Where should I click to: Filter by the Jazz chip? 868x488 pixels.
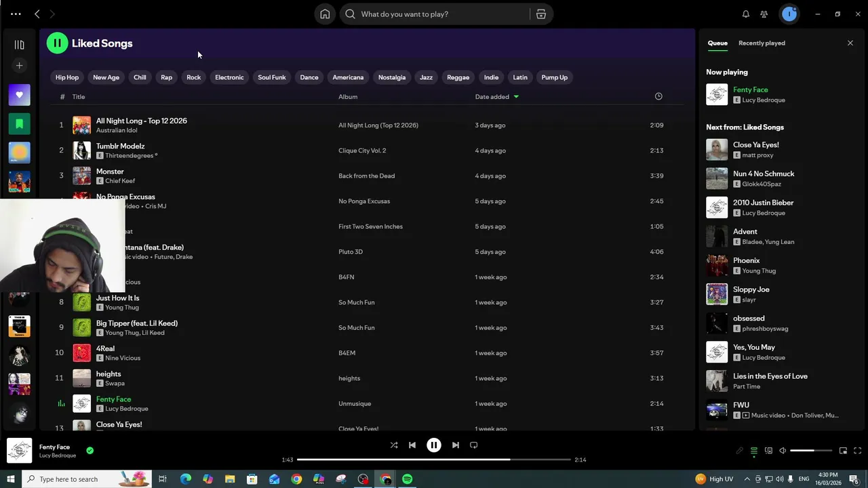tap(426, 77)
